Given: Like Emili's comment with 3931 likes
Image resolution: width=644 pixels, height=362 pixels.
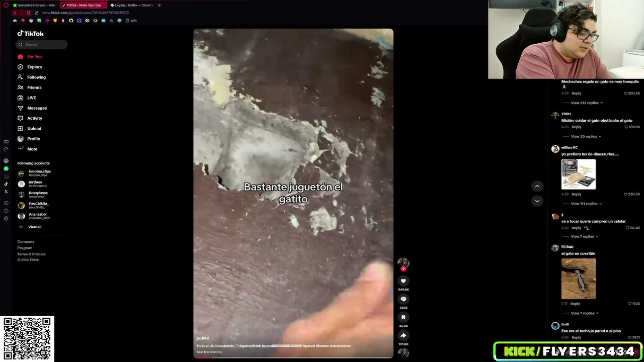Looking at the screenshot, I should 629,337.
